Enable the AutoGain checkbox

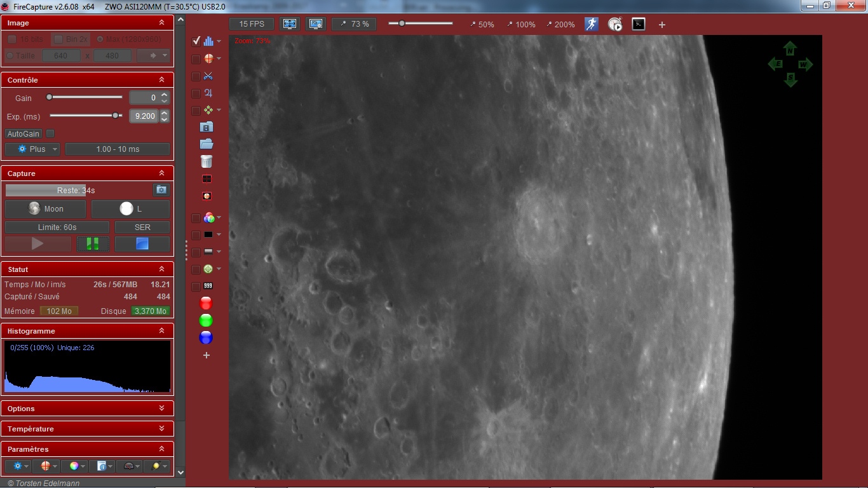pos(50,133)
